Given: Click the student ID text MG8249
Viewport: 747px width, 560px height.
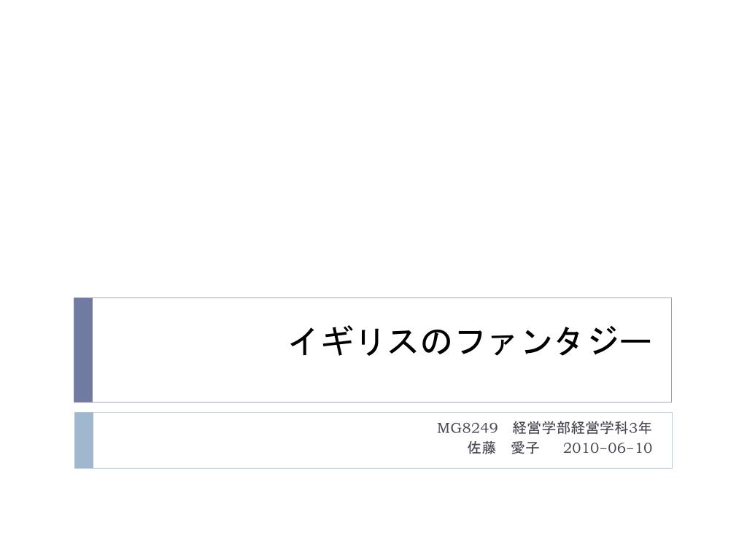Looking at the screenshot, I should tap(467, 428).
